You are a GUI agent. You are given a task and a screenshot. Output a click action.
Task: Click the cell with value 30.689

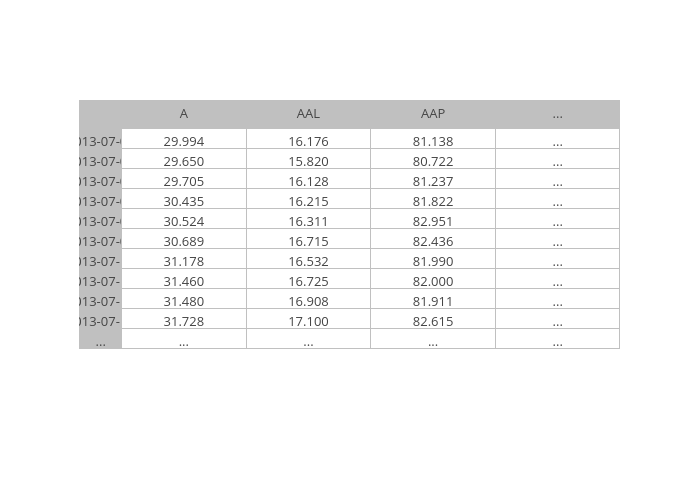pyautogui.click(x=184, y=241)
